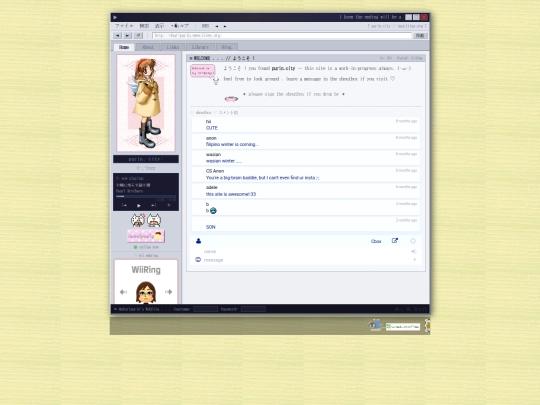Click the blue character badge below the window
The width and height of the screenshot is (540, 405).
point(375,325)
